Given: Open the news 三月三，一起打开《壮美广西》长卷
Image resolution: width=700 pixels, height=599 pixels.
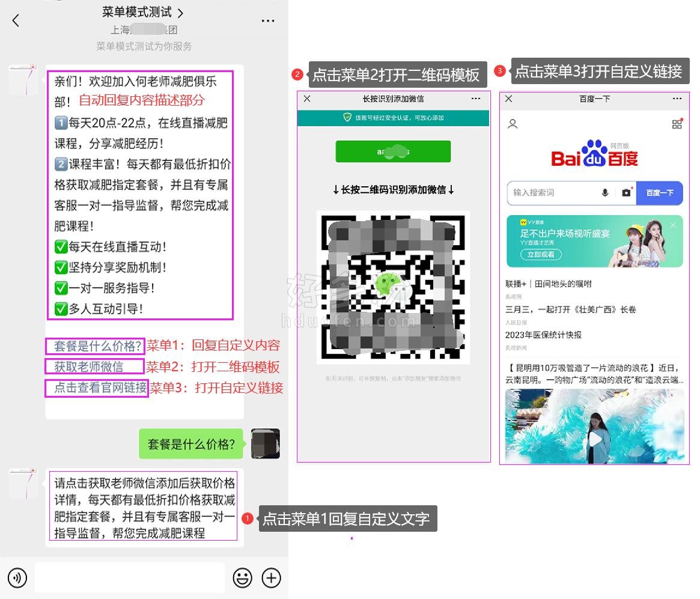Looking at the screenshot, I should coord(571,309).
